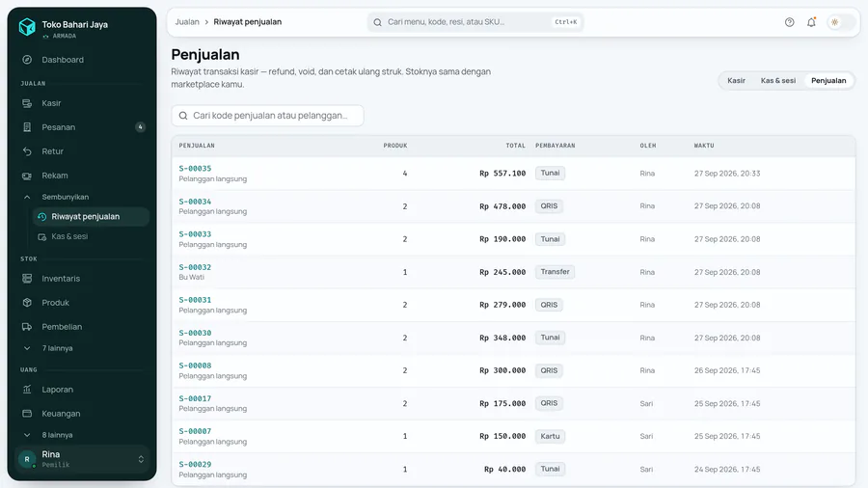868x488 pixels.
Task: Click the Kasir register icon in sidebar
Action: coord(27,103)
